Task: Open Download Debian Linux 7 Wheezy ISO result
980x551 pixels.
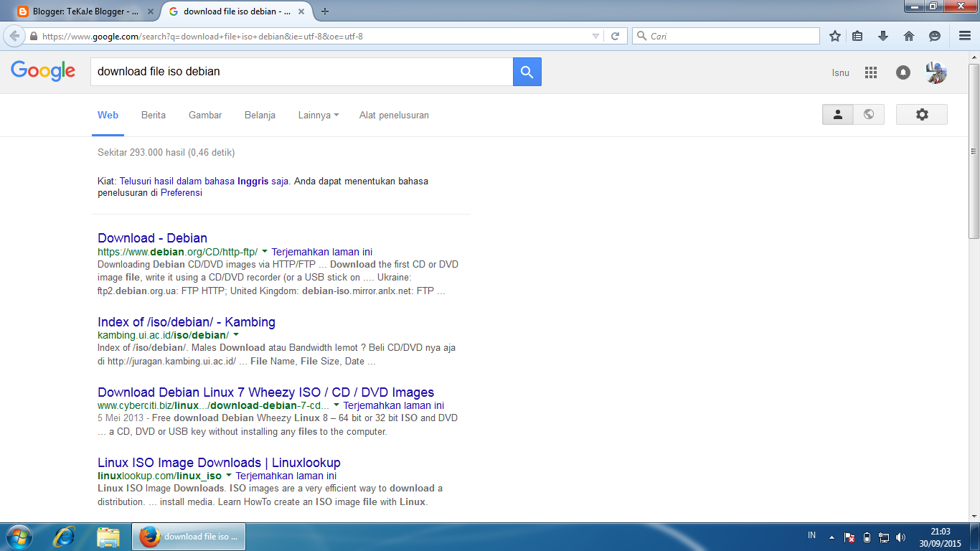Action: (265, 392)
